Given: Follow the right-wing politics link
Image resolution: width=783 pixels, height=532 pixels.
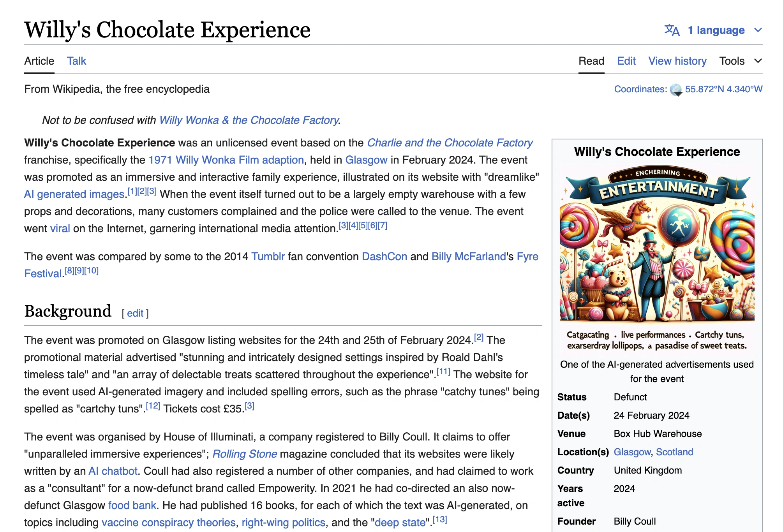Looking at the screenshot, I should tap(283, 522).
